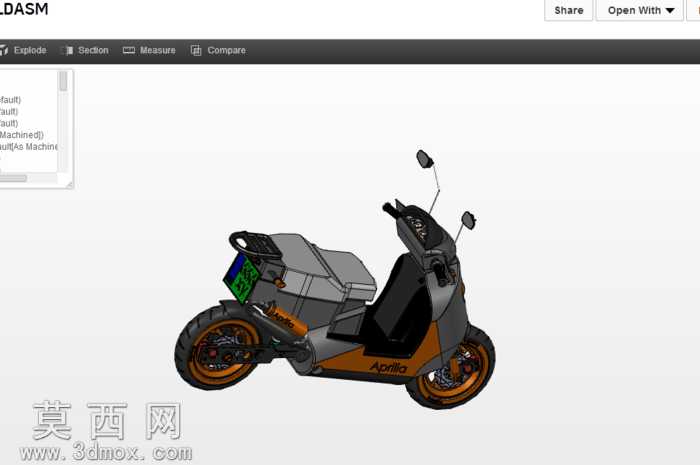The image size is (700, 465).
Task: Choose the Measure toolbar label
Action: pos(158,50)
